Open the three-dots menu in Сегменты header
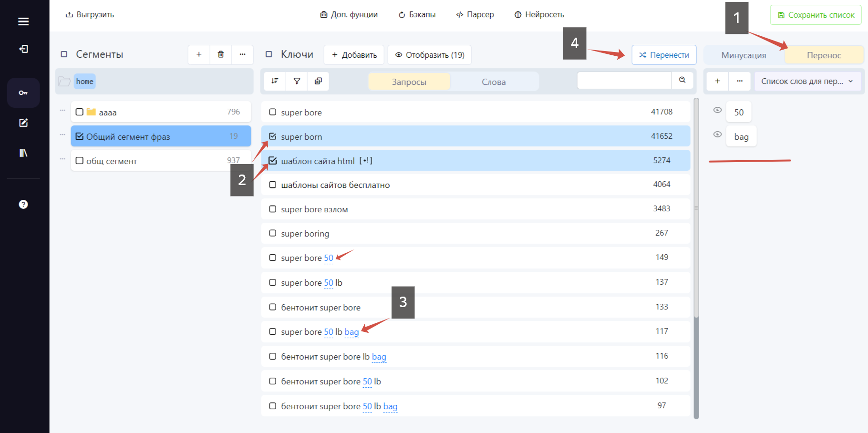Screen dimensions: 868x433 (242, 54)
